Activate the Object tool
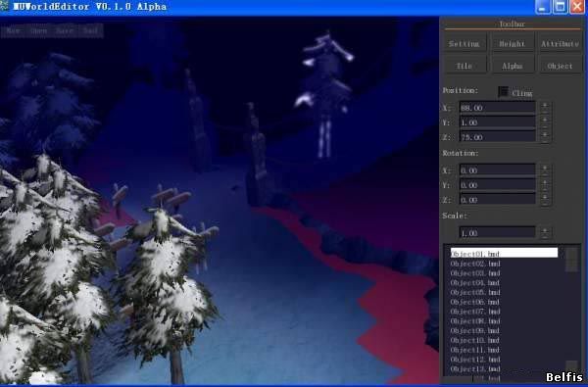Viewport: 588px width, 387px height. coord(560,66)
